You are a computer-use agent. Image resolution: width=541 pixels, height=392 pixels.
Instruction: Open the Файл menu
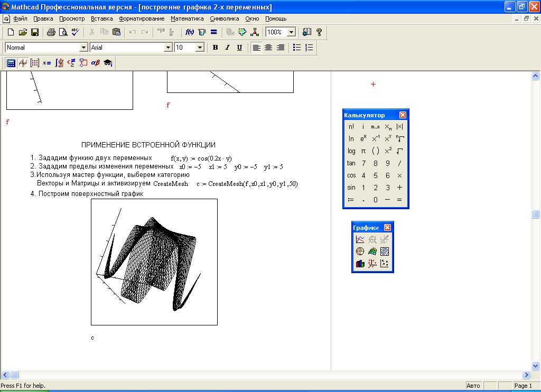pos(21,18)
